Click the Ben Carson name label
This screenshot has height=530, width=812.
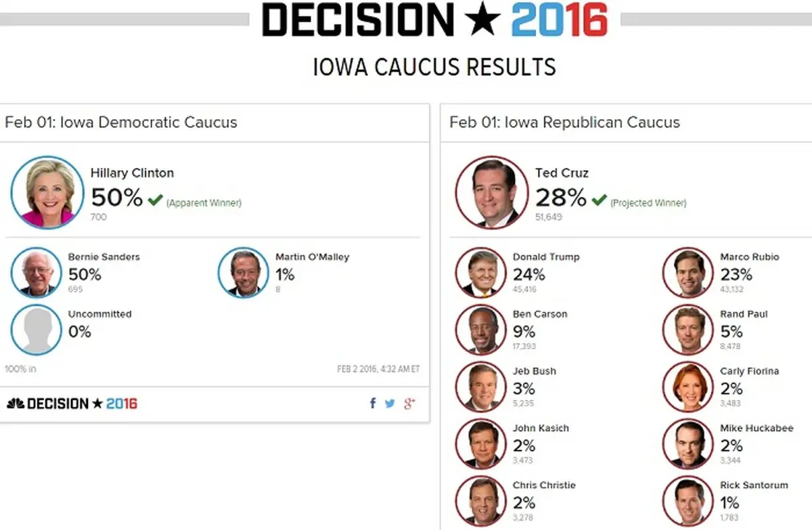[x=540, y=314]
